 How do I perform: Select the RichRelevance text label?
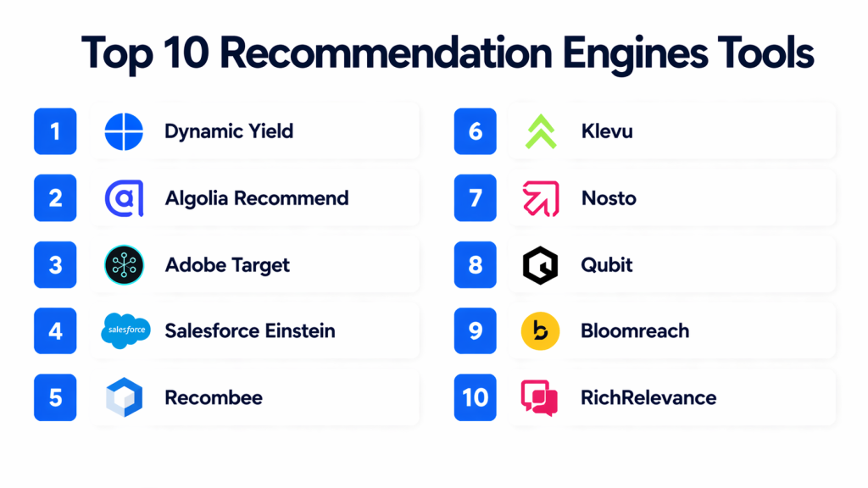pyautogui.click(x=648, y=397)
